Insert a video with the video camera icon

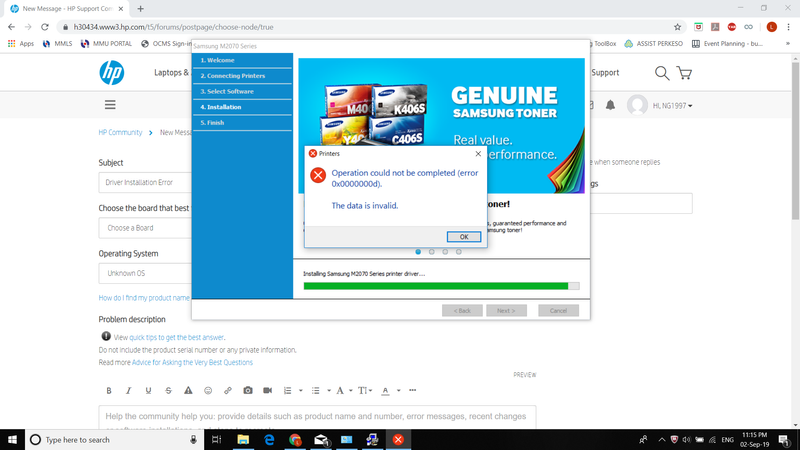pyautogui.click(x=267, y=390)
